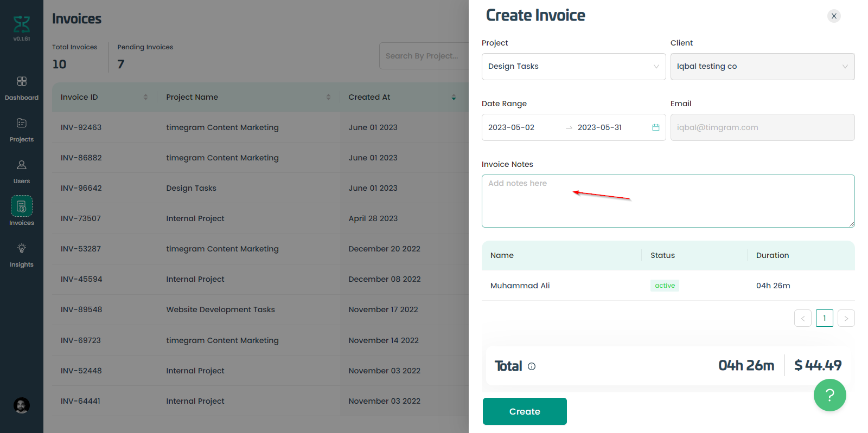Viewport: 868px width, 433px height.
Task: Open the Insights lightbulb icon
Action: 22,248
